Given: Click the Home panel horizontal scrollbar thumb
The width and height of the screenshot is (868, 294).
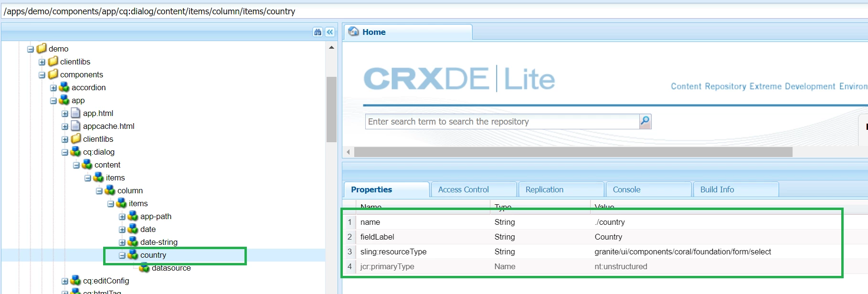Looking at the screenshot, I should (x=573, y=152).
